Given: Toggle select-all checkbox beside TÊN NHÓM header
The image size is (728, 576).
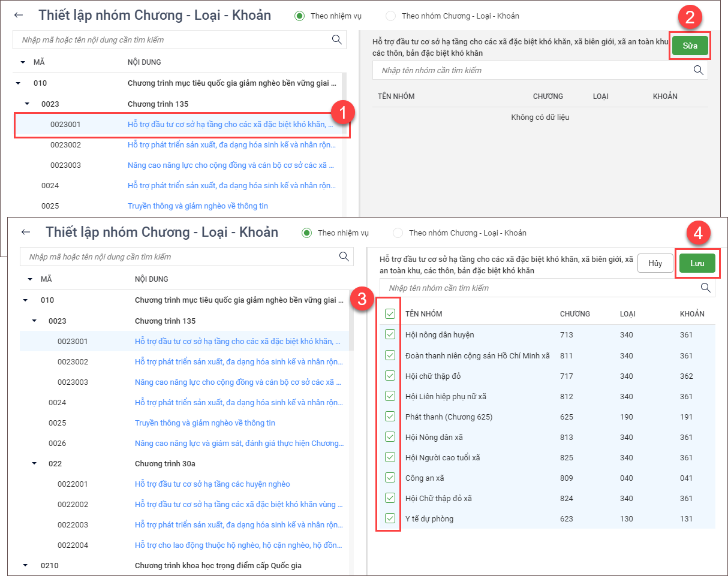Looking at the screenshot, I should tap(390, 313).
